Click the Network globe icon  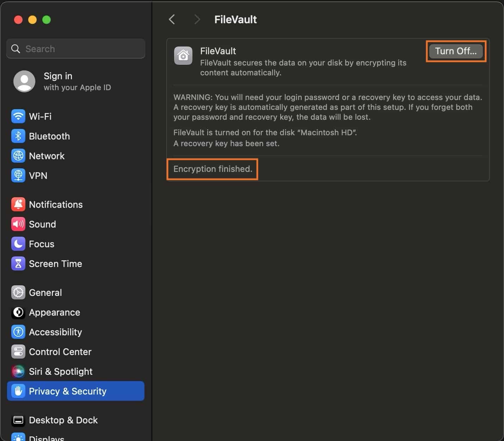18,156
